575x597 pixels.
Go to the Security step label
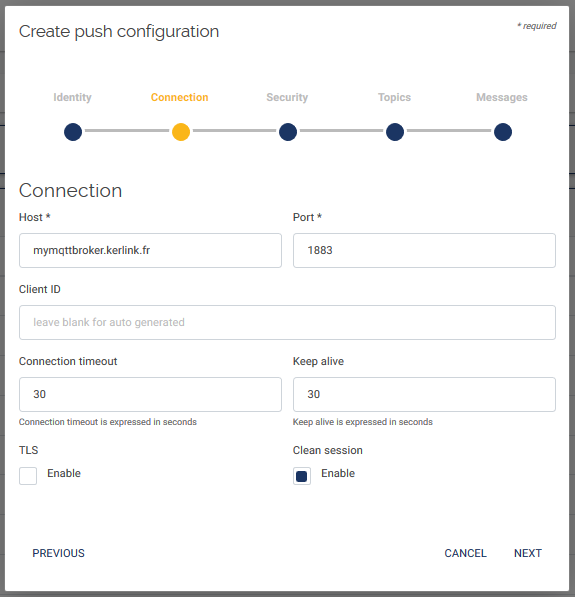pos(287,97)
